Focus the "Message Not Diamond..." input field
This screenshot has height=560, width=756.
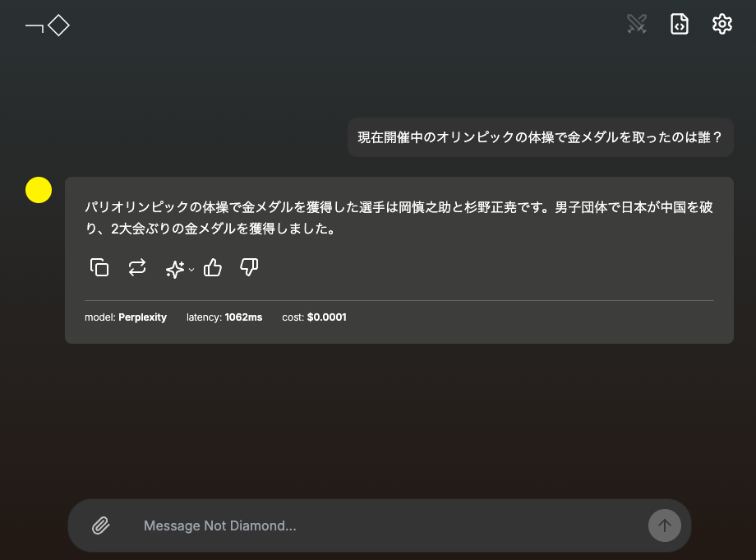[386, 525]
